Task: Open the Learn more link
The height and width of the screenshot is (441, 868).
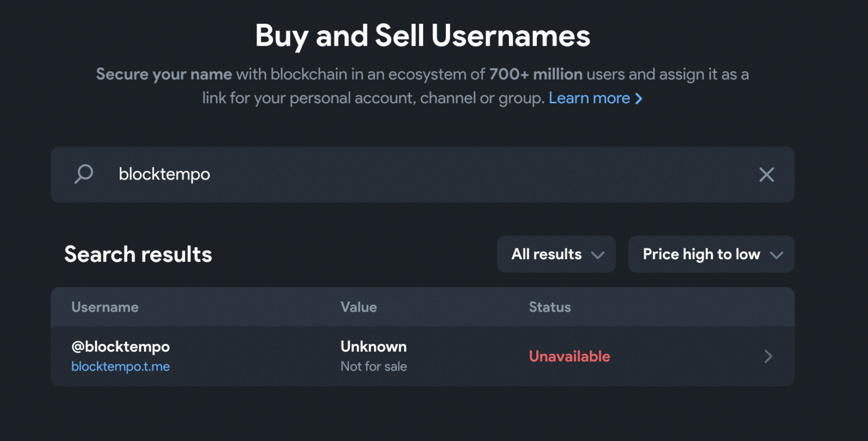Action: pos(589,98)
